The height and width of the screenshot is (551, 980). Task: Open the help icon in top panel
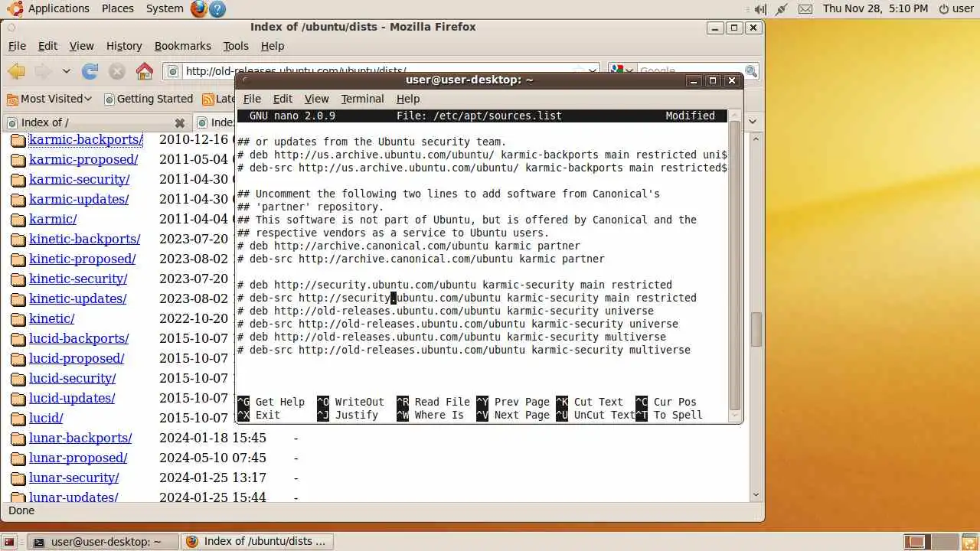pos(217,8)
